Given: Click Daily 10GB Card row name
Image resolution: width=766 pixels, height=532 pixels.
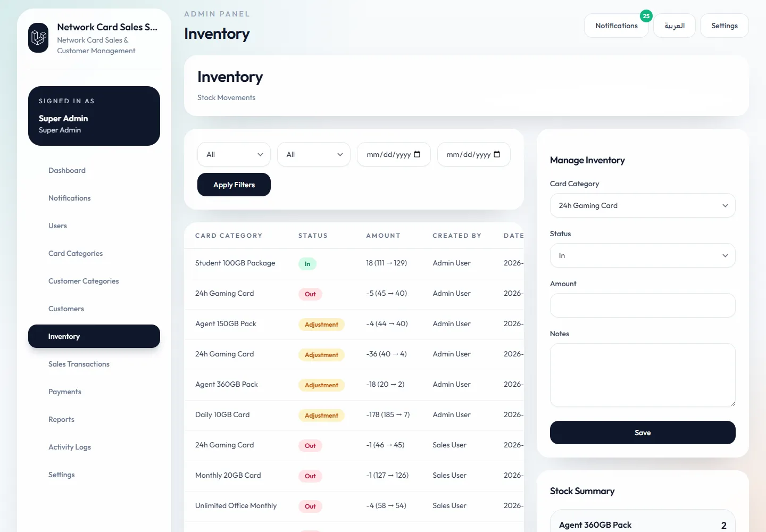Looking at the screenshot, I should point(222,414).
